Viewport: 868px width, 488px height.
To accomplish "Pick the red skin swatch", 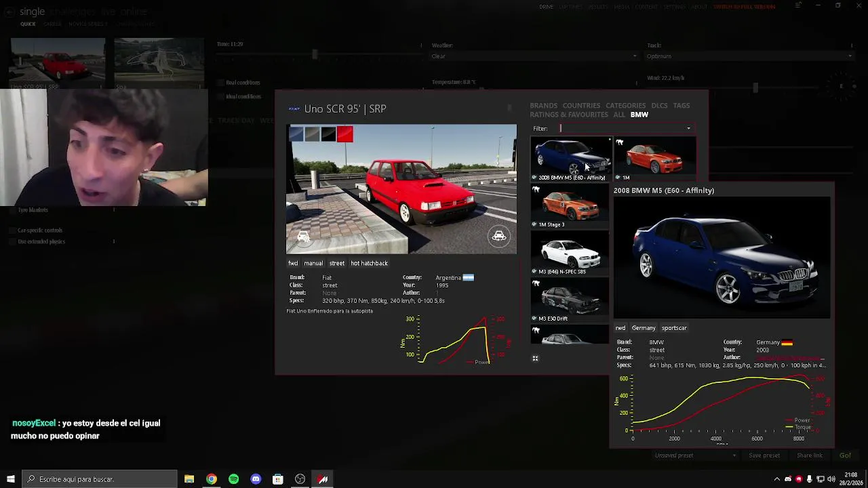I will coord(344,134).
